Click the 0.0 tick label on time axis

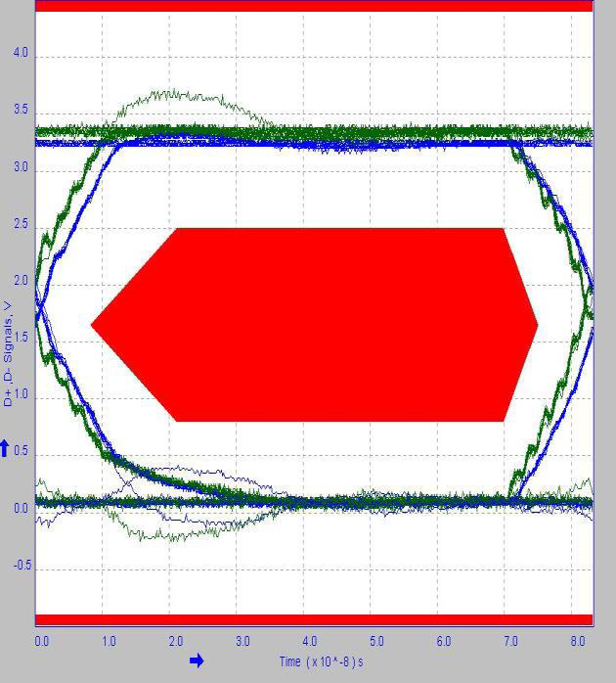pos(42,642)
